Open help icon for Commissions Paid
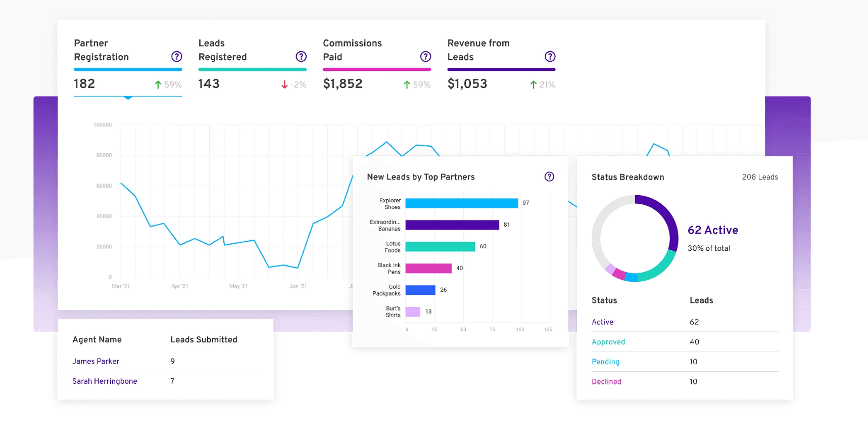 click(x=425, y=56)
